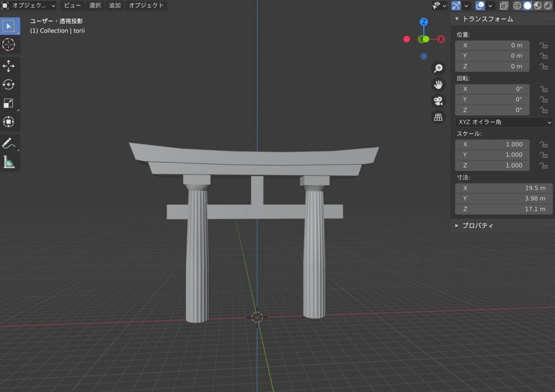Click the dimensions X field 19.5 m

pyautogui.click(x=504, y=188)
